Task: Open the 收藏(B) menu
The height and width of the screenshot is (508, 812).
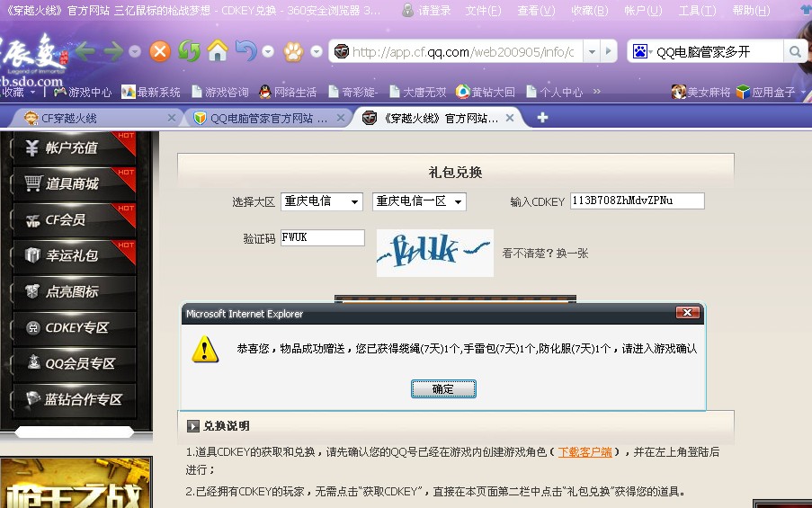Action: coord(589,11)
